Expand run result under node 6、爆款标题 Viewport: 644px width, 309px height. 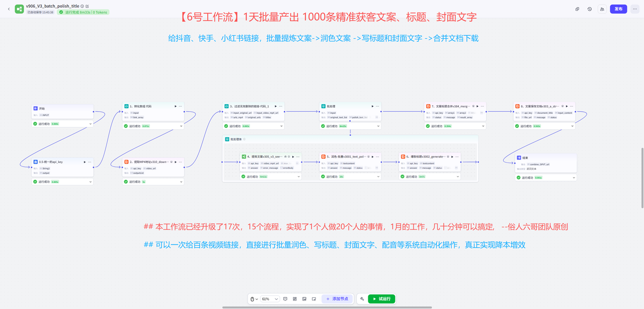point(458,177)
